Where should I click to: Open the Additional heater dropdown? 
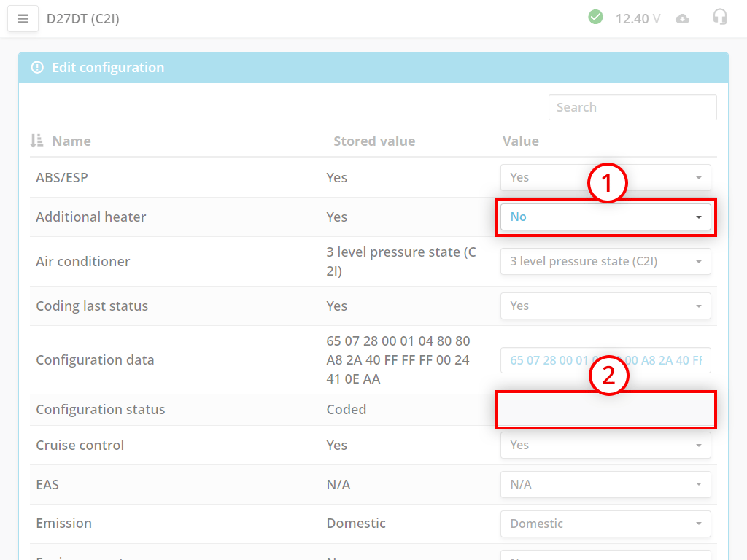(x=605, y=217)
